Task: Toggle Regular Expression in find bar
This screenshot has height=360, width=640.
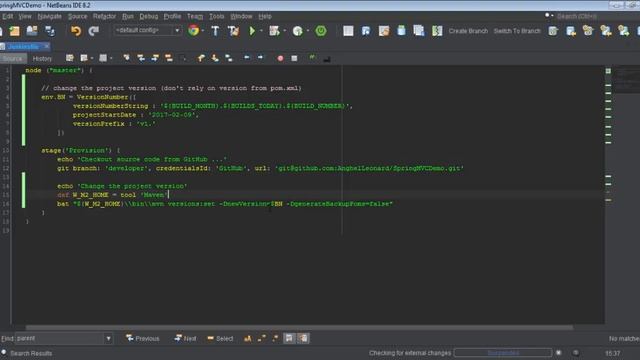Action: pyautogui.click(x=275, y=338)
